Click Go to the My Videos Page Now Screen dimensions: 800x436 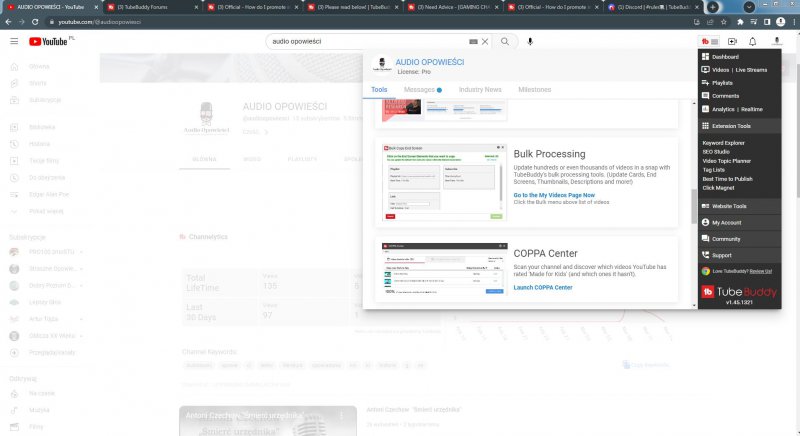tap(568, 195)
